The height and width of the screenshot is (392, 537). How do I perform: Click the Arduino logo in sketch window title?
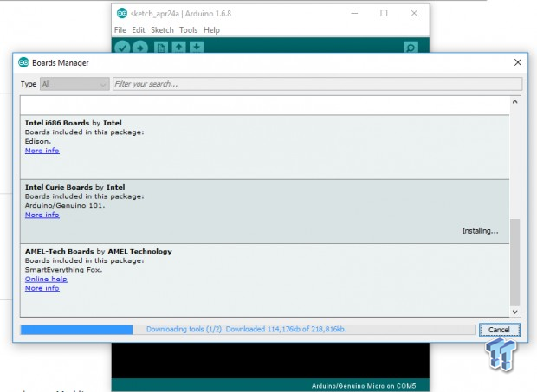point(122,13)
